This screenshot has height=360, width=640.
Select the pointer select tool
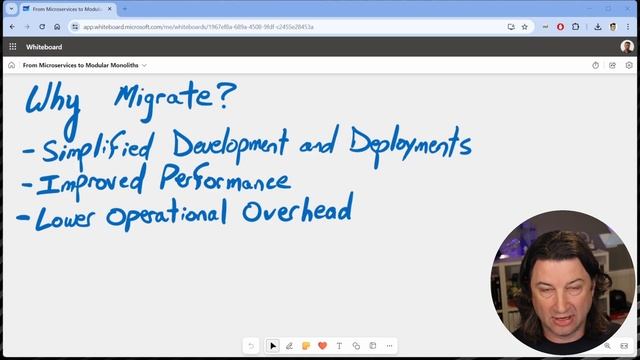[273, 346]
